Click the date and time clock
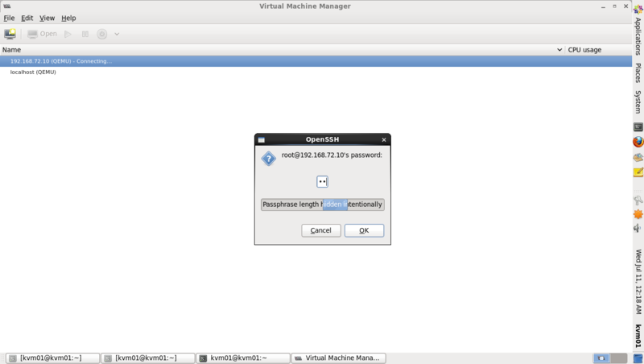Image resolution: width=644 pixels, height=364 pixels. tap(638, 282)
